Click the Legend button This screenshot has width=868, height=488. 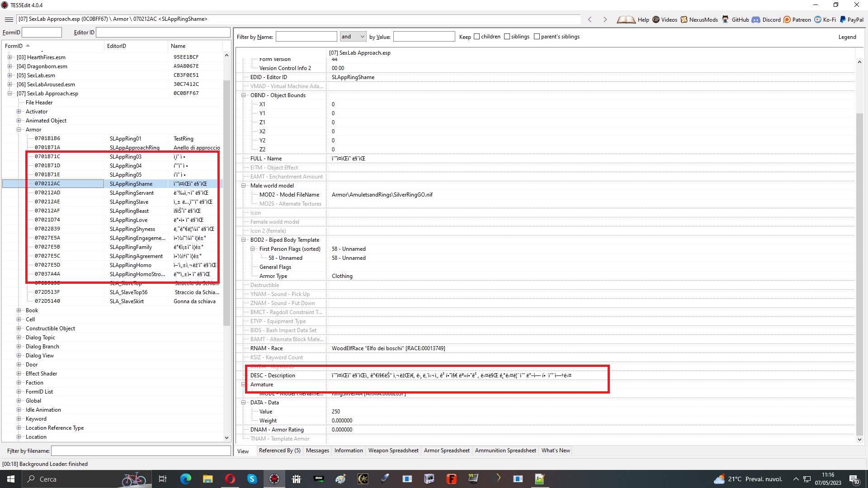[847, 37]
